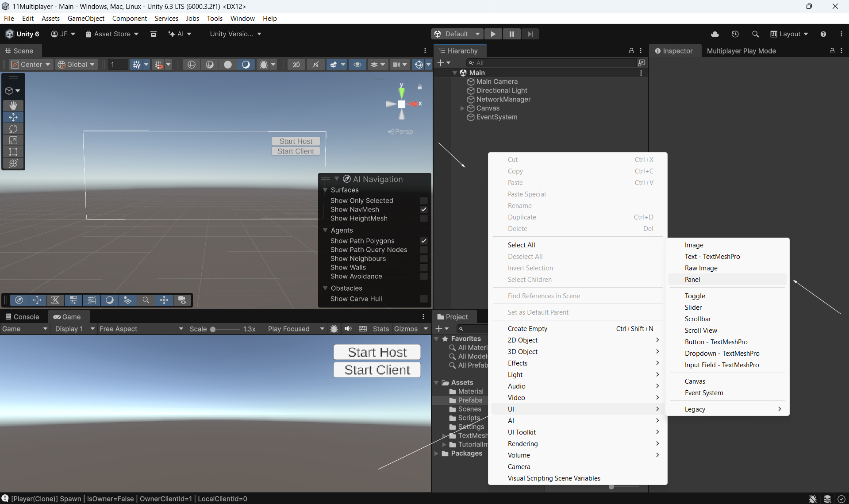Select the Rotate tool
The height and width of the screenshot is (504, 849).
(x=13, y=129)
